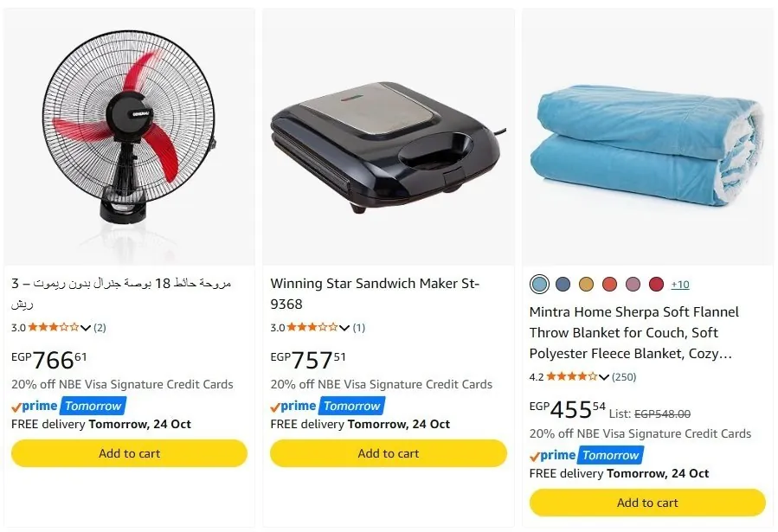
Task: Open the Mintra Home Sherpa blanket title
Action: click(634, 333)
